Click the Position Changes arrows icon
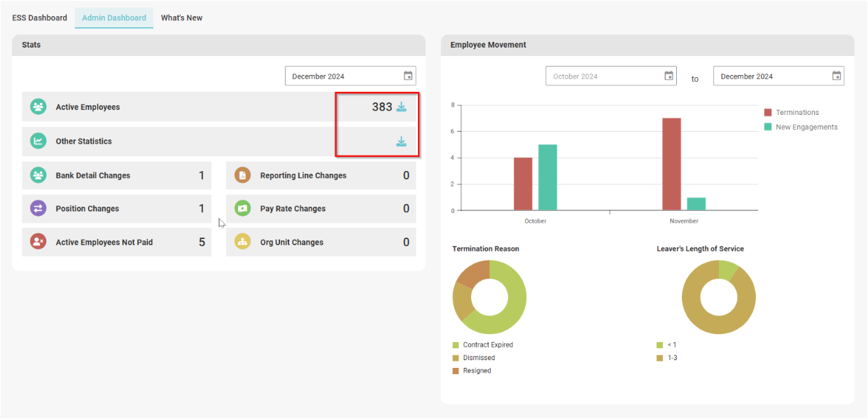 coord(38,209)
